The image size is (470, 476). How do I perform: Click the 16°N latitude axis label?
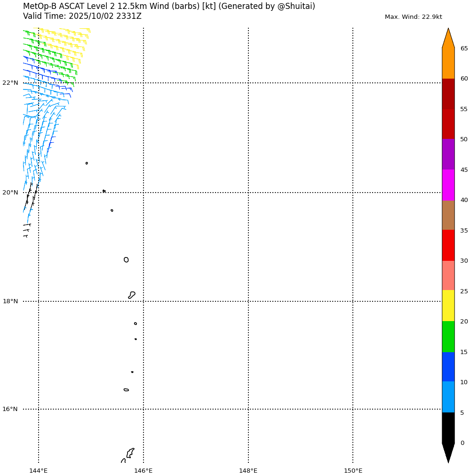coord(10,409)
